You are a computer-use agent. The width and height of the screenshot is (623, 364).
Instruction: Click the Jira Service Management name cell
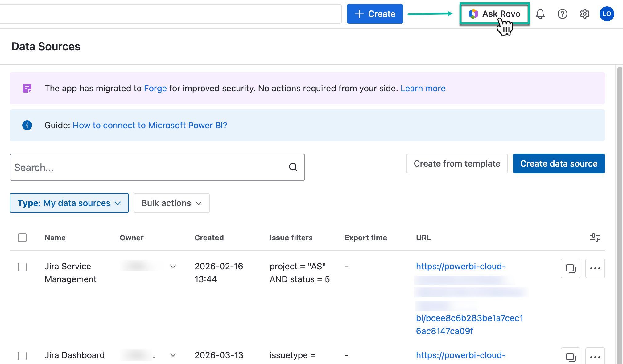point(71,273)
